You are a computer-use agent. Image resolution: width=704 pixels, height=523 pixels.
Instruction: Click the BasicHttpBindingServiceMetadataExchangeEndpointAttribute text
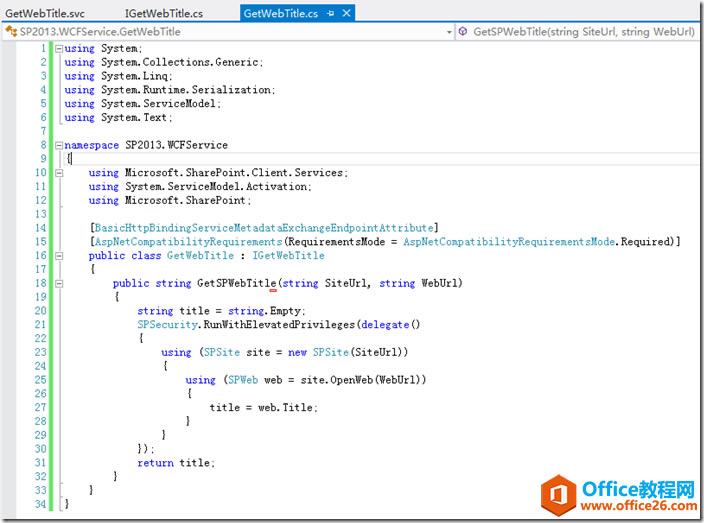click(x=264, y=228)
